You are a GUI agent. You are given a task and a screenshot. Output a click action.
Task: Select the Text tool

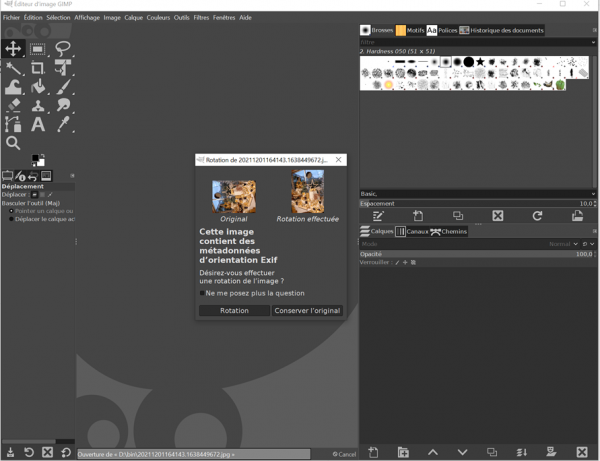[x=38, y=124]
